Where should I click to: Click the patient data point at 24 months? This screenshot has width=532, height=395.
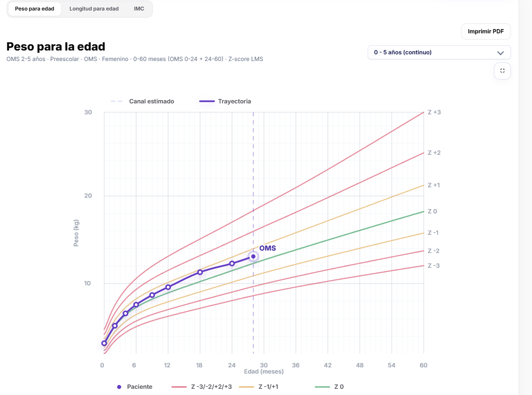click(x=232, y=263)
